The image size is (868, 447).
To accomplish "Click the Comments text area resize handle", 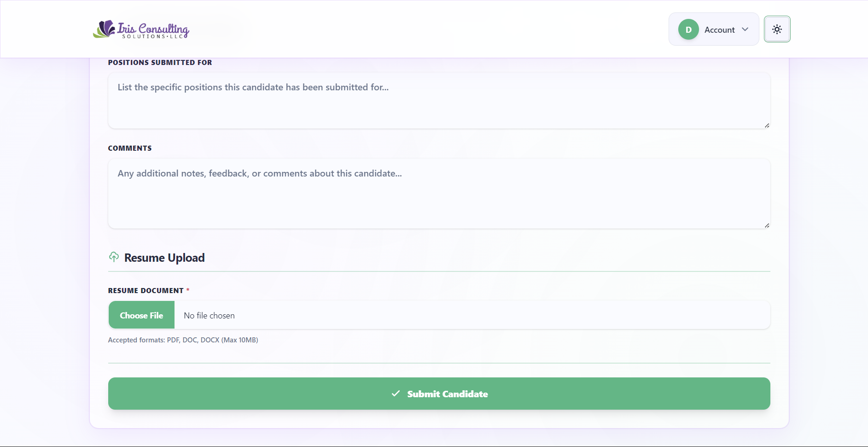I will click(x=767, y=225).
